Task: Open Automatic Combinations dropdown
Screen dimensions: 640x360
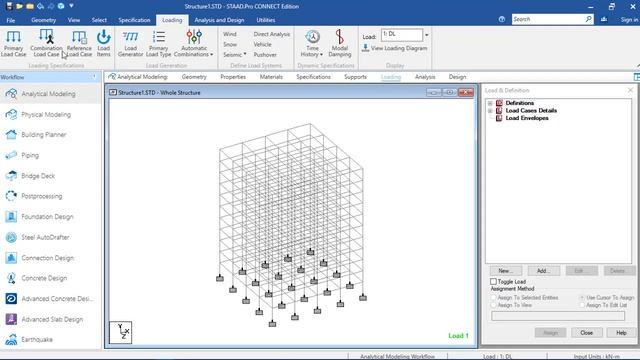Action: click(x=194, y=43)
